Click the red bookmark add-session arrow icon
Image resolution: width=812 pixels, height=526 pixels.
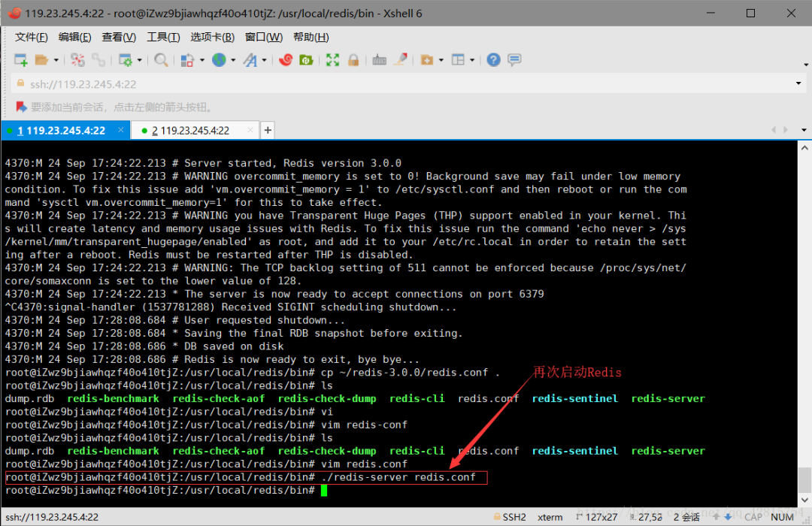pos(21,107)
